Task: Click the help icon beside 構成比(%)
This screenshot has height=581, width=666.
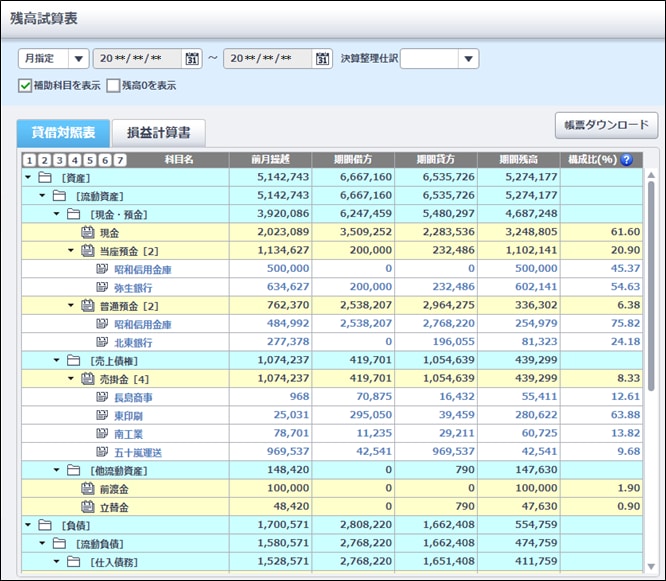Action: click(x=626, y=159)
